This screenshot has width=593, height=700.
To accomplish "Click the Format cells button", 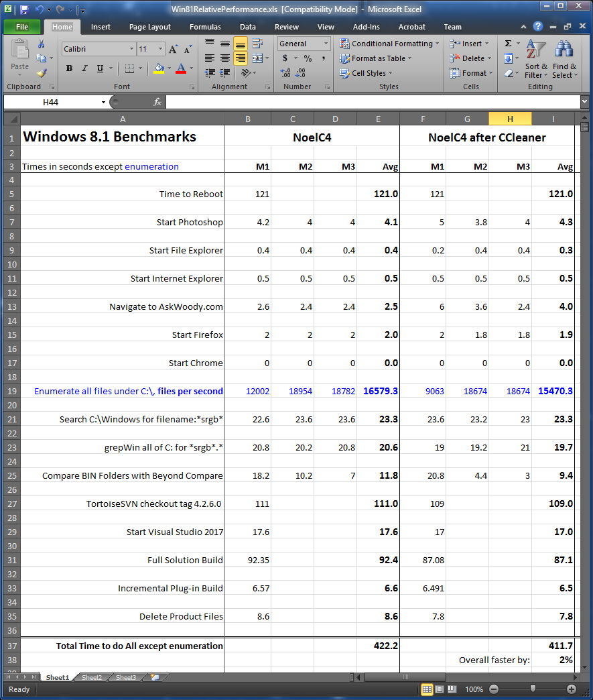I will click(471, 73).
